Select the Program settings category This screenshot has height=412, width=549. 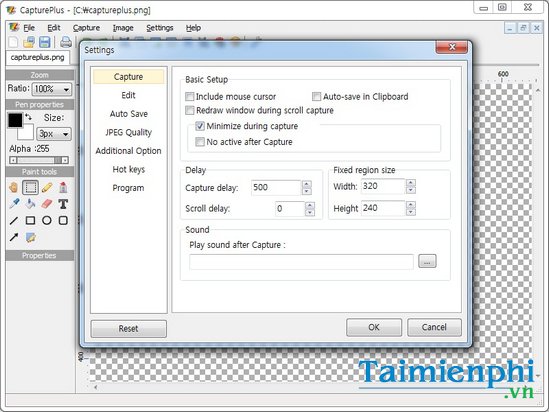pos(128,188)
